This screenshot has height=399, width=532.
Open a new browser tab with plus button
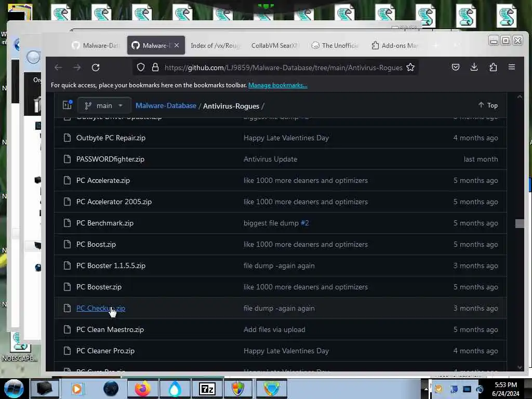[x=436, y=46]
